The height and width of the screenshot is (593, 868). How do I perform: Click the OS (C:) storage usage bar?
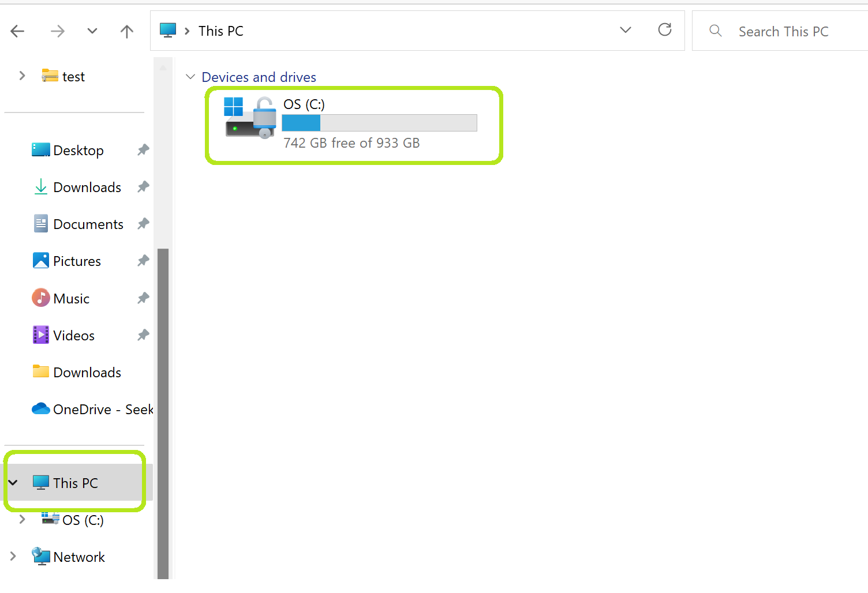tap(379, 123)
